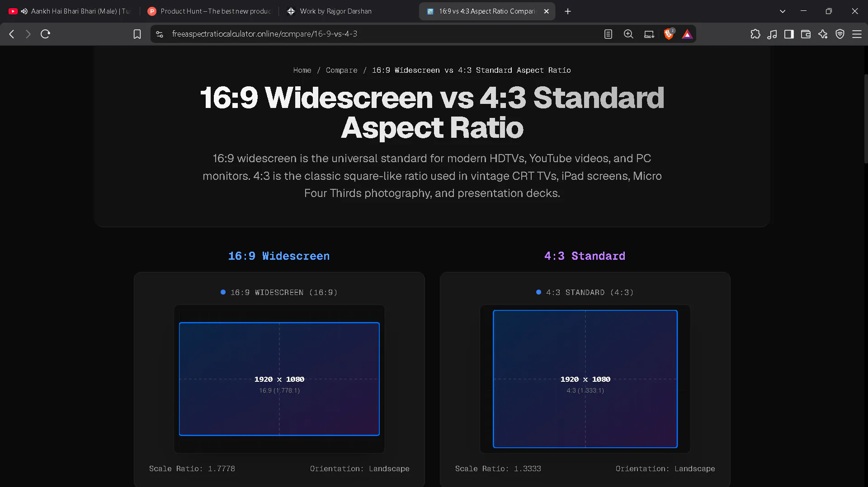The height and width of the screenshot is (487, 868).
Task: Click the 16:9 Widescreen preview box
Action: pyautogui.click(x=279, y=379)
